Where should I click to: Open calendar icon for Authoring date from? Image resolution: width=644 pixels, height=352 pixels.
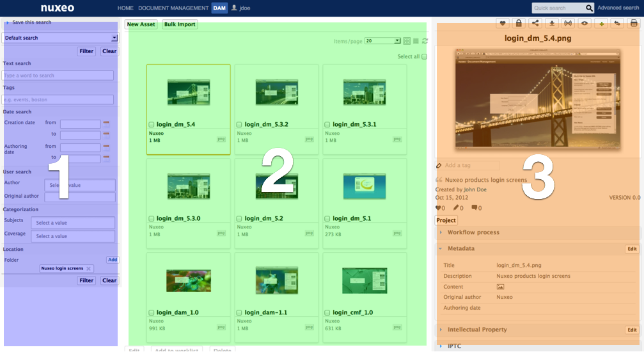click(106, 147)
